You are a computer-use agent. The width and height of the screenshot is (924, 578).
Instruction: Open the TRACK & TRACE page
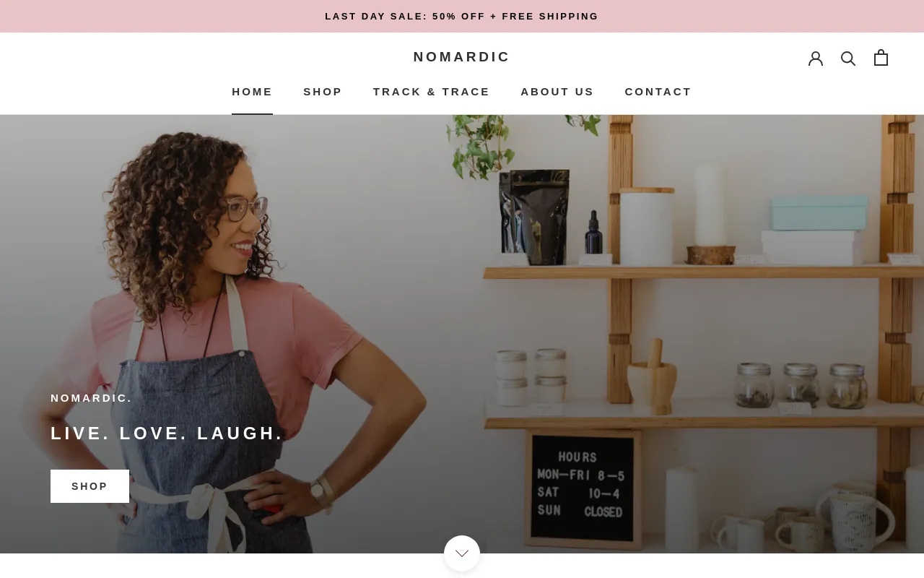pos(432,92)
